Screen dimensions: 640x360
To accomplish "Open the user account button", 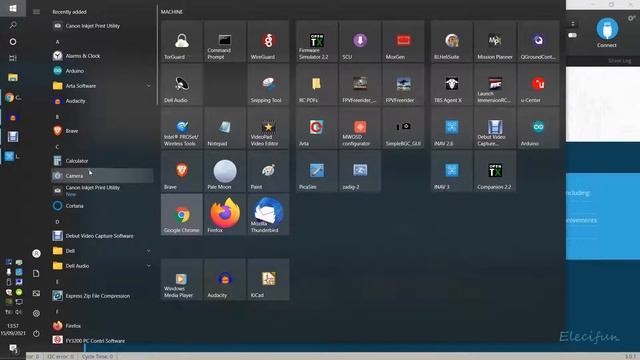I will 36,253.
